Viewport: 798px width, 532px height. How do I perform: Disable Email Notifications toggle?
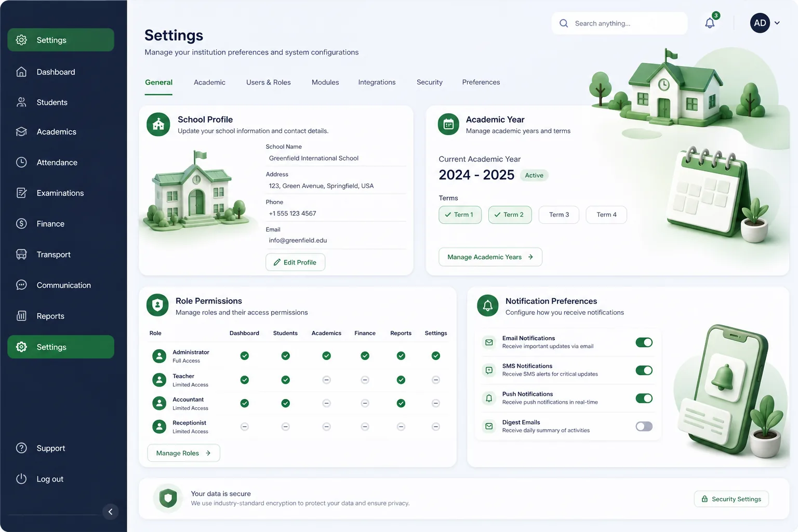[x=644, y=342]
